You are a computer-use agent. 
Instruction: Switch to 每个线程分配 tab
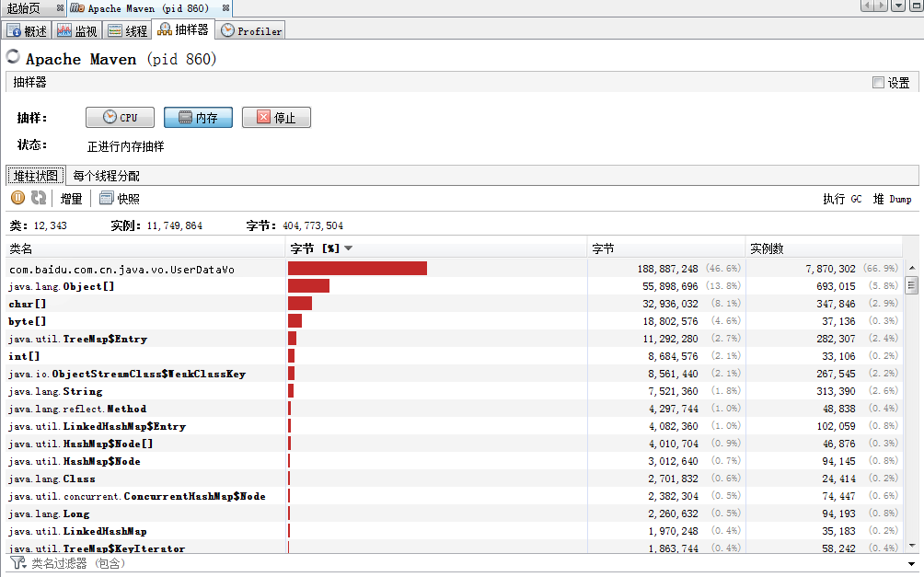[x=106, y=176]
